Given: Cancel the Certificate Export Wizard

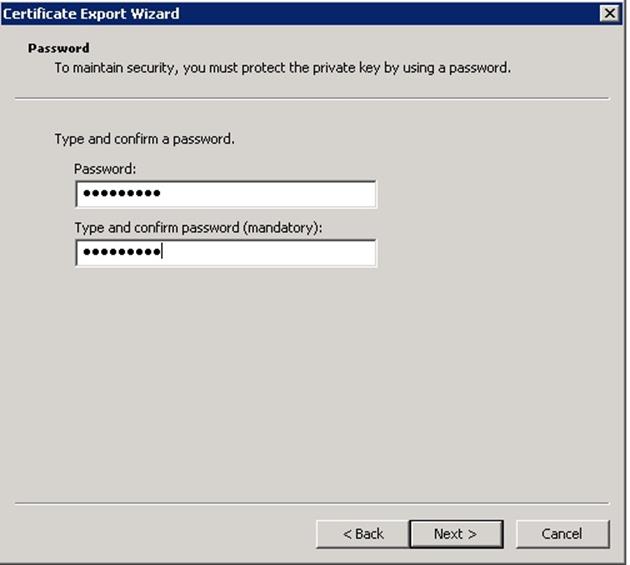Looking at the screenshot, I should pyautogui.click(x=561, y=534).
